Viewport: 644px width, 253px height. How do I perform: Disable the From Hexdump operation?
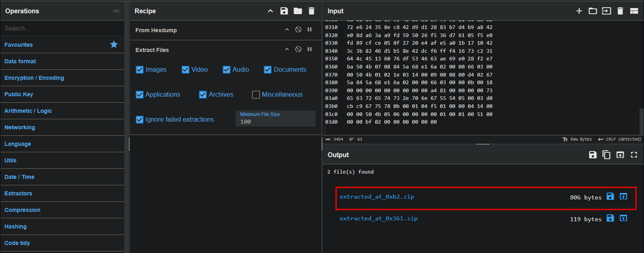(298, 29)
